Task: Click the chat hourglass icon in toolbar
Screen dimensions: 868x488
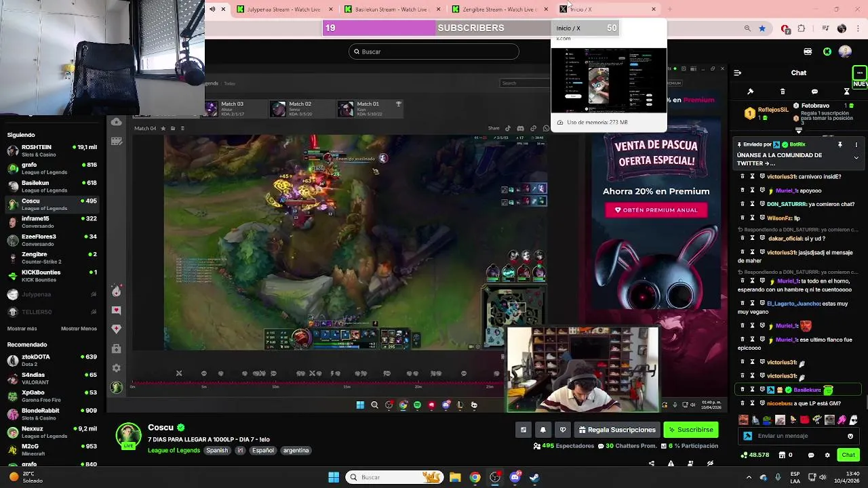Action: [x=846, y=91]
